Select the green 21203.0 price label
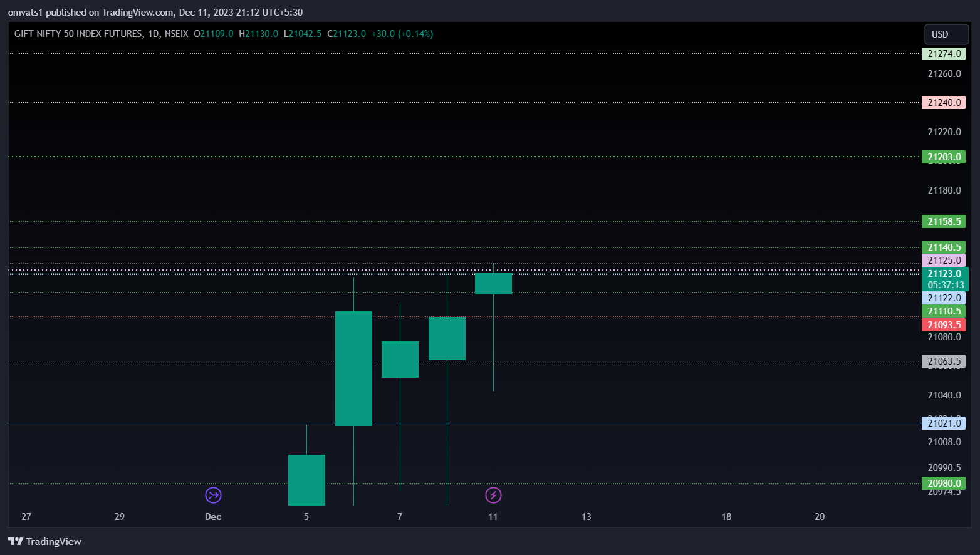 [944, 157]
